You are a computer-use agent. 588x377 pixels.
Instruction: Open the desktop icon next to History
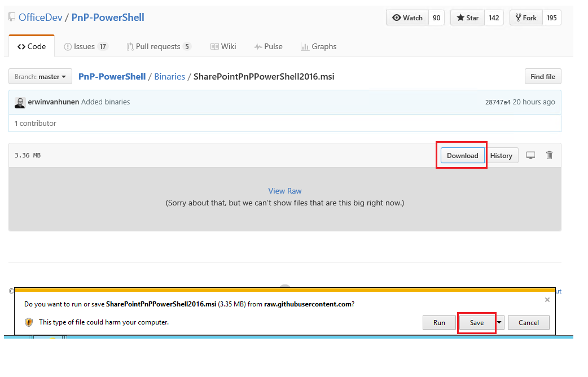coord(530,155)
